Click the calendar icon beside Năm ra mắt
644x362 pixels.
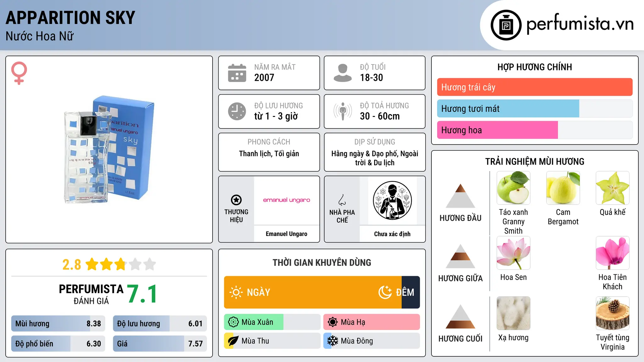pyautogui.click(x=237, y=73)
